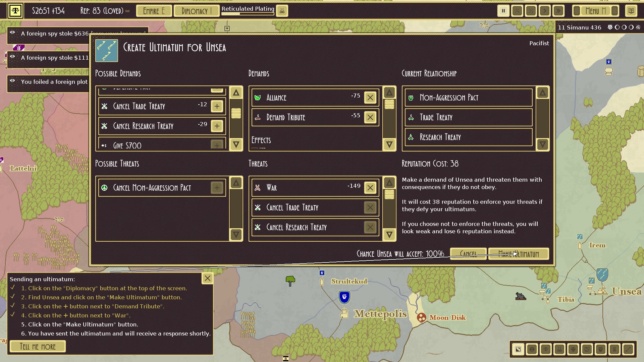This screenshot has width=644, height=362.
Task: Select the raised fist map mode icon
Action: pyautogui.click(x=601, y=349)
